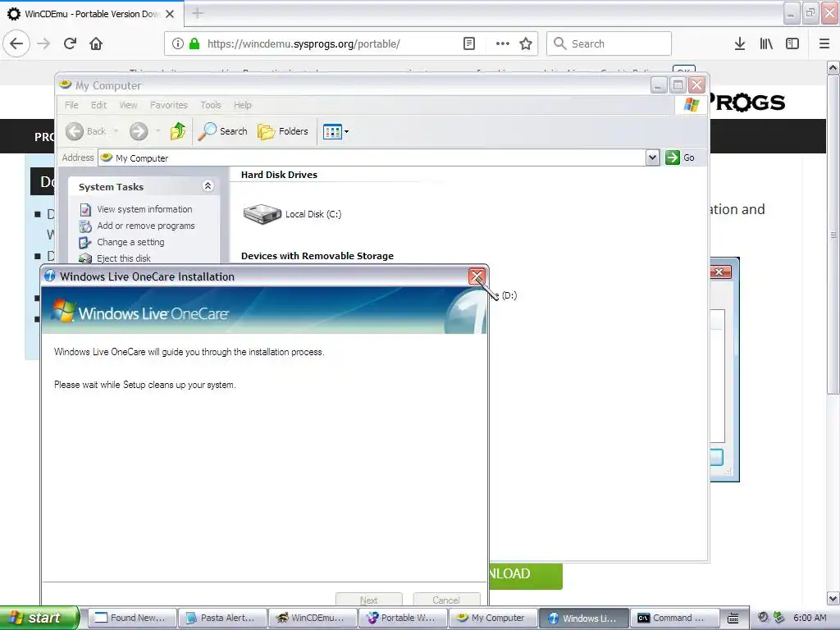Toggle Firefox reader view icon

coord(468,43)
